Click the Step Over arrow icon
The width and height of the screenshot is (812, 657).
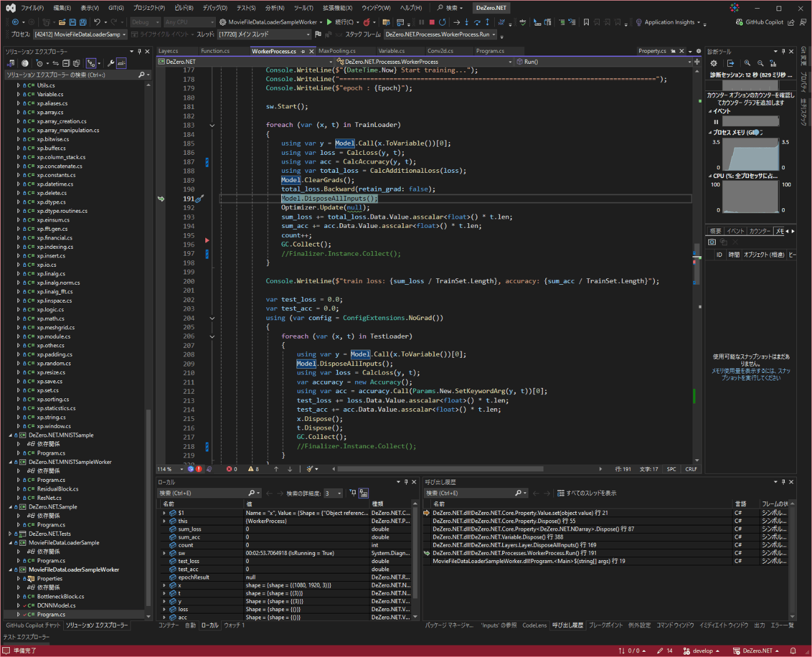tap(477, 22)
